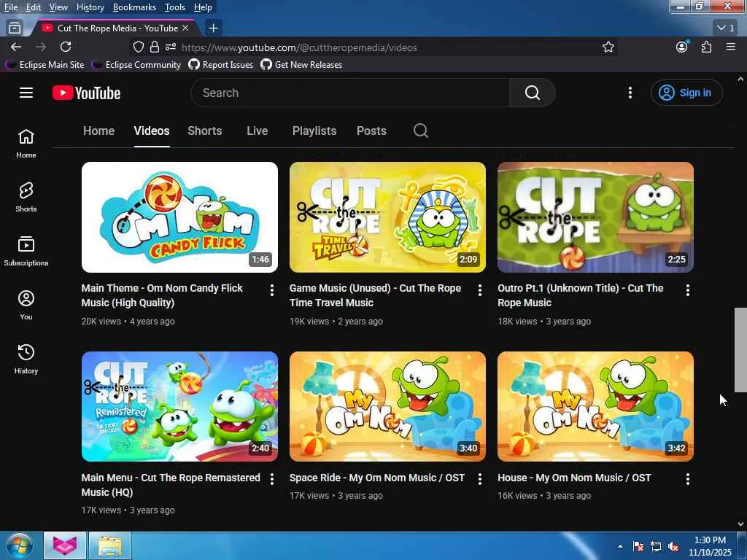Open the Windows Start button
Screen dimensions: 747x560
[20, 545]
